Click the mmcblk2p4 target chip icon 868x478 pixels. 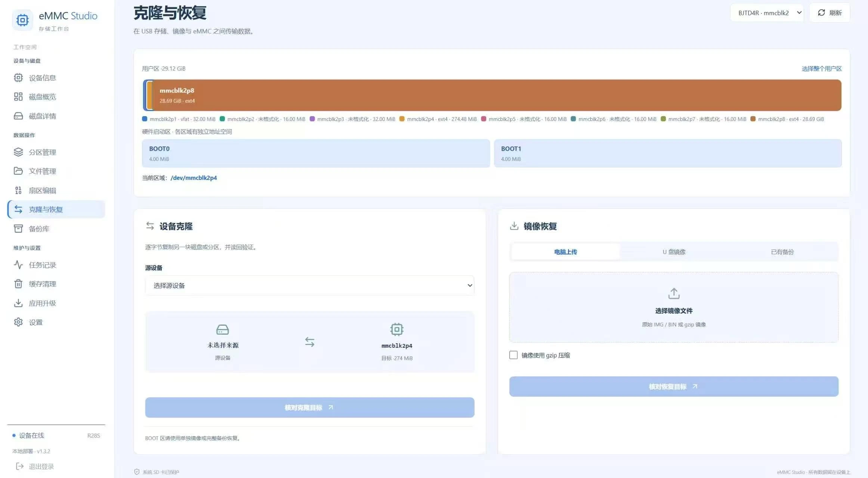point(397,329)
